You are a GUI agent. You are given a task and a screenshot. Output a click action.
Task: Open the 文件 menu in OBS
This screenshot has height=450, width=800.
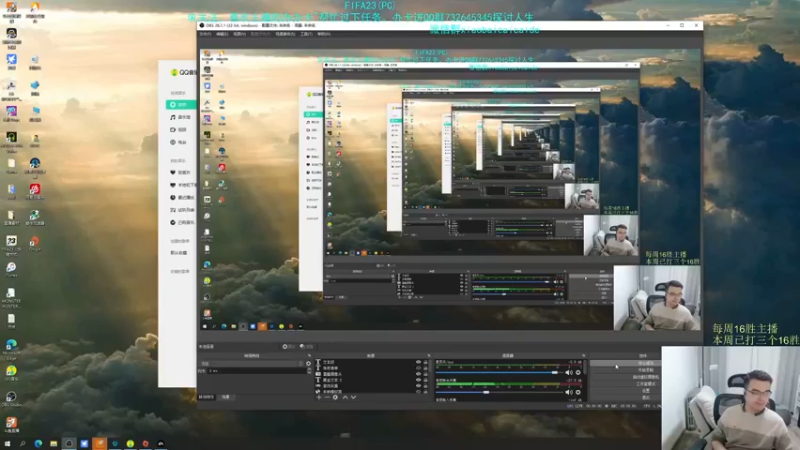tap(205, 34)
